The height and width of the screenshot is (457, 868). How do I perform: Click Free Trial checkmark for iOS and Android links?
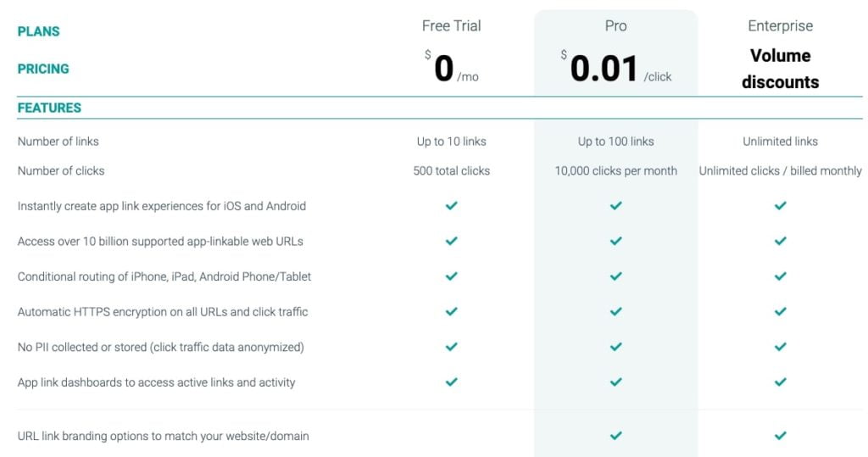point(451,205)
